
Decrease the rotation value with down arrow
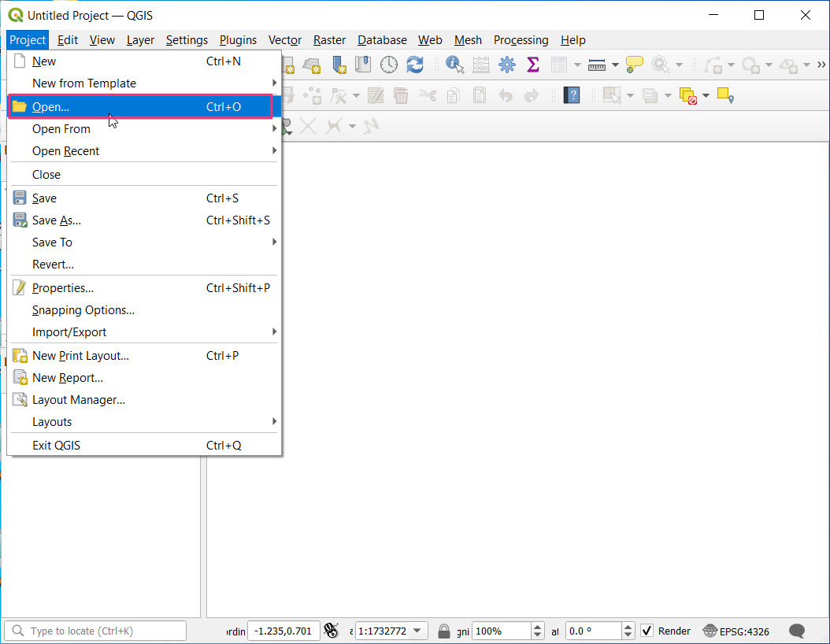pyautogui.click(x=628, y=635)
